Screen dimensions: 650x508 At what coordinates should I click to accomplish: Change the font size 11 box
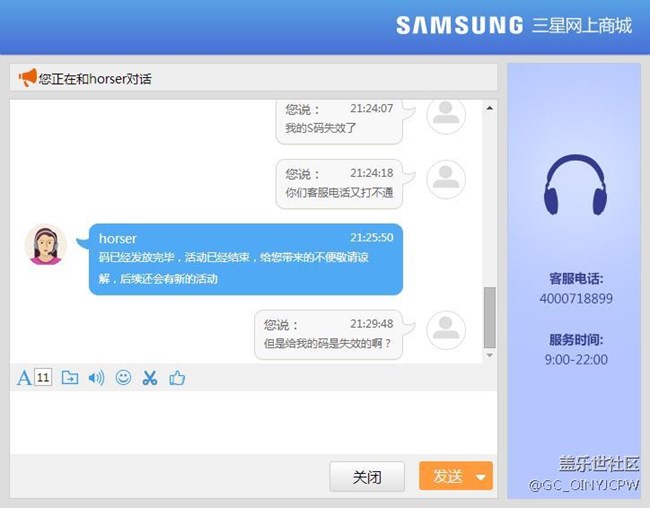click(43, 377)
